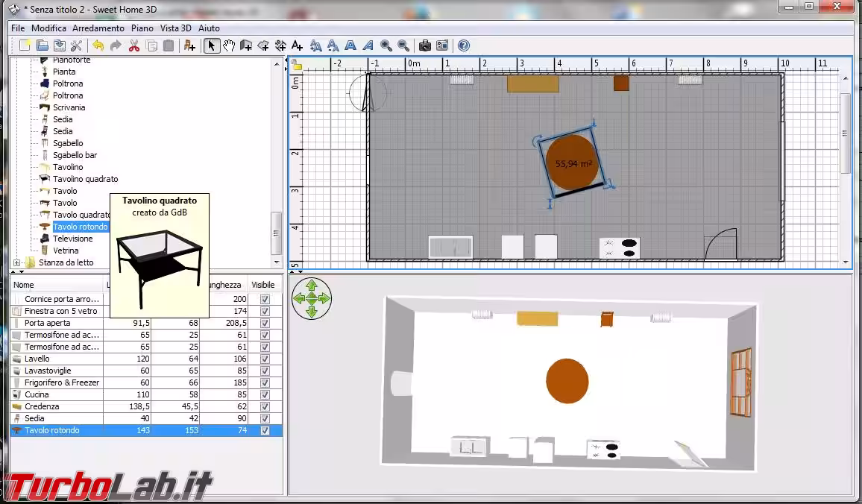Open the Vista 3D menu
Image resolution: width=862 pixels, height=504 pixels.
point(175,28)
